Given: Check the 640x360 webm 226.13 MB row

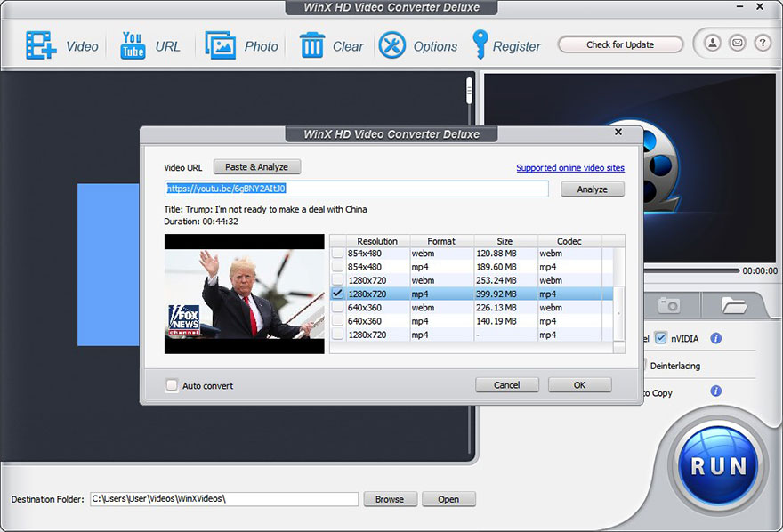Looking at the screenshot, I should (x=337, y=308).
